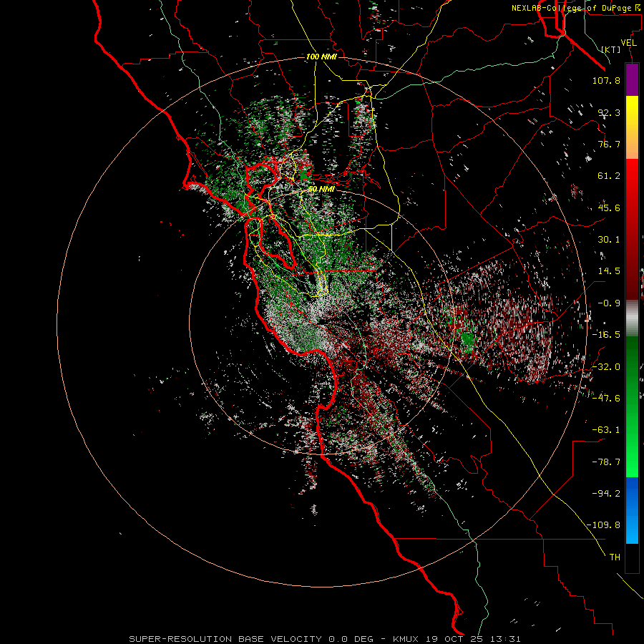Click the purple segment of velocity color bar

point(632,79)
